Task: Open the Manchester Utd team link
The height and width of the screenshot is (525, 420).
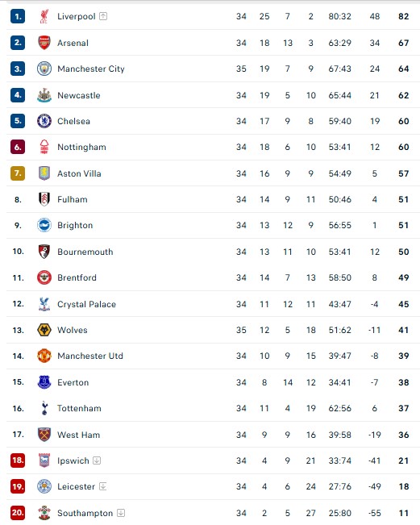Action: point(90,356)
